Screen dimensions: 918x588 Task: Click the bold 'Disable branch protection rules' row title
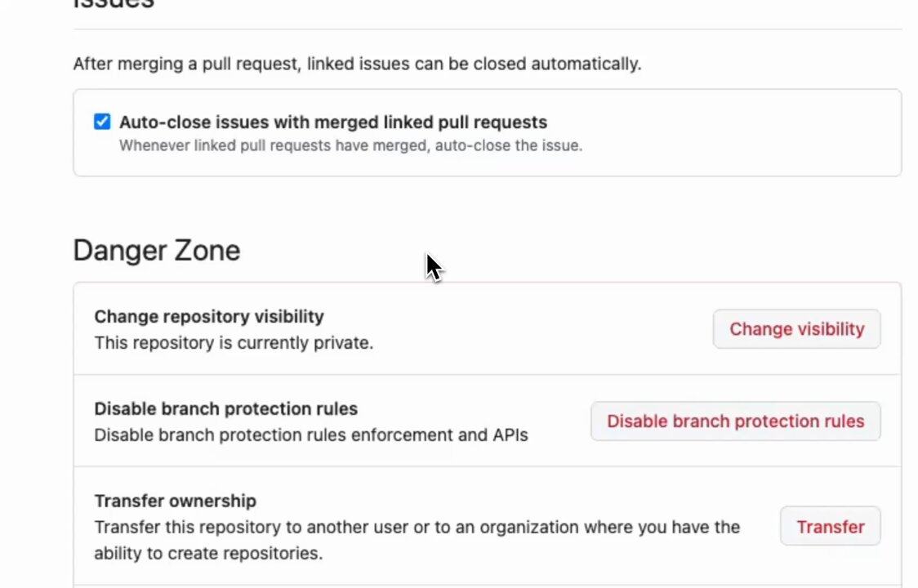[226, 408]
